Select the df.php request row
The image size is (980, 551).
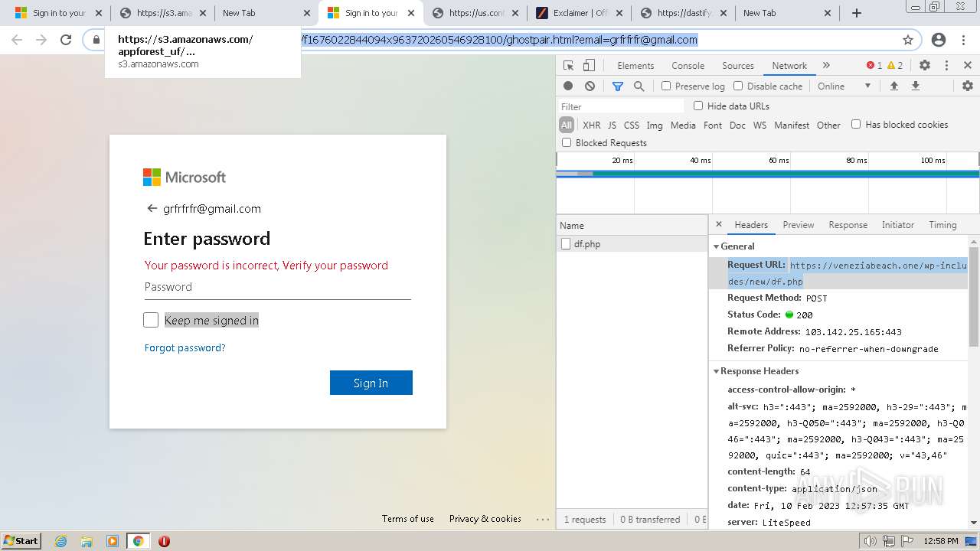coord(632,243)
